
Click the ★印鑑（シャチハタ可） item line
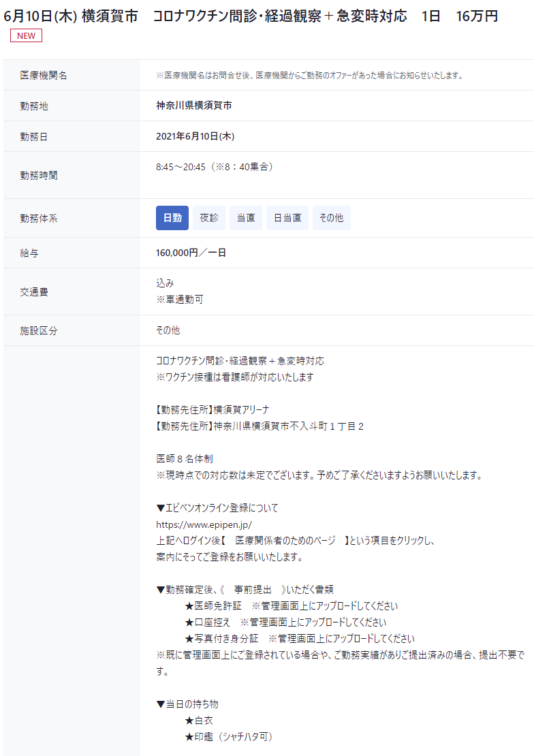pos(229,737)
